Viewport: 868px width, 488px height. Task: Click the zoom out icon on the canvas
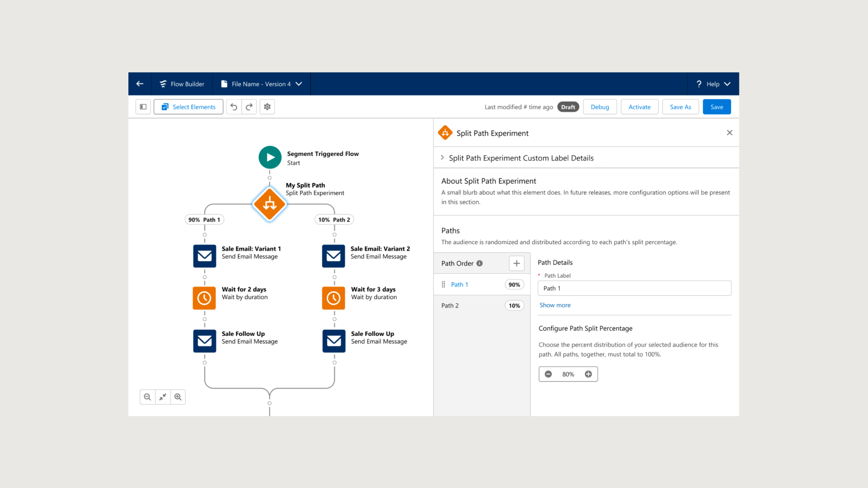pos(147,396)
